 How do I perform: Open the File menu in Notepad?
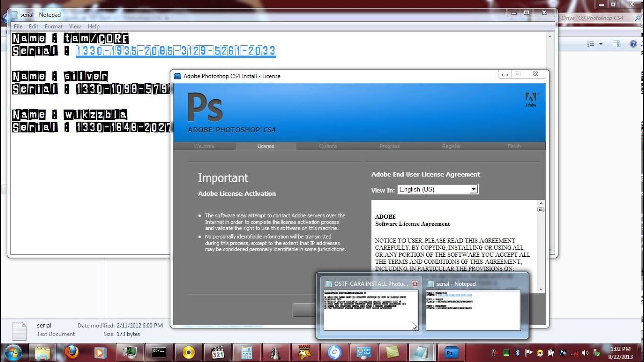18,26
